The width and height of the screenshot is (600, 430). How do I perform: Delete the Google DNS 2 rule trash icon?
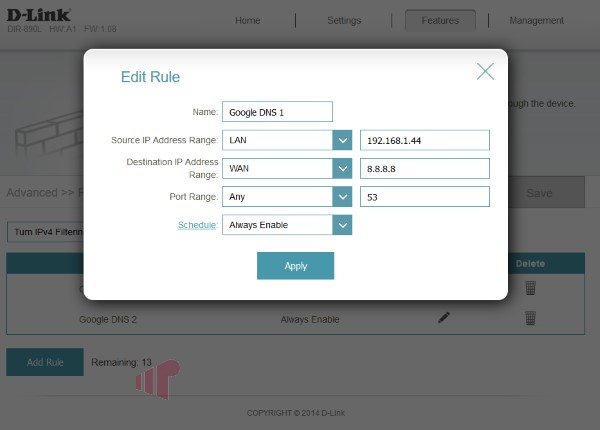(x=530, y=318)
